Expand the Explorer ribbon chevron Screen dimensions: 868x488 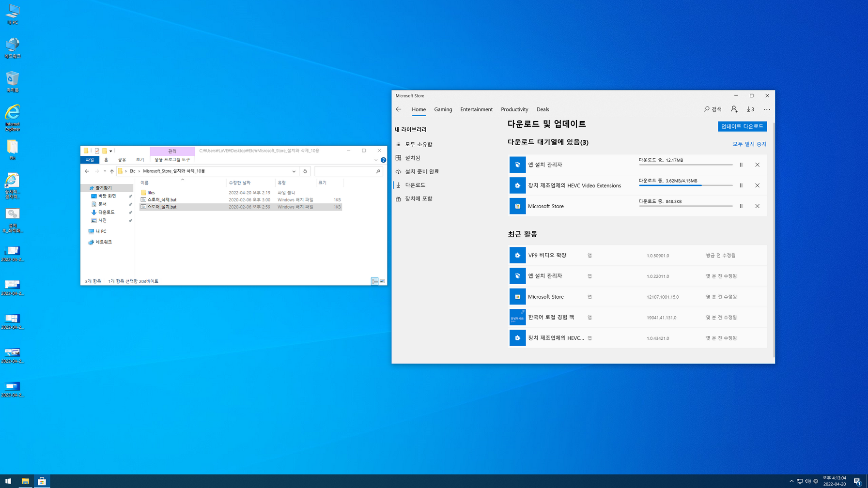point(376,160)
